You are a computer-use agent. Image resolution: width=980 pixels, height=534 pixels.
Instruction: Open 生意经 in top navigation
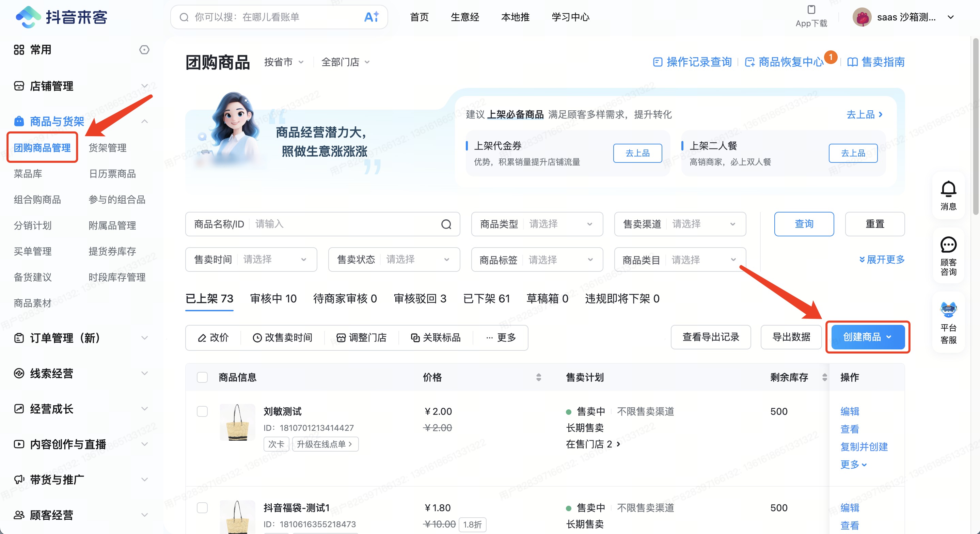pyautogui.click(x=464, y=17)
